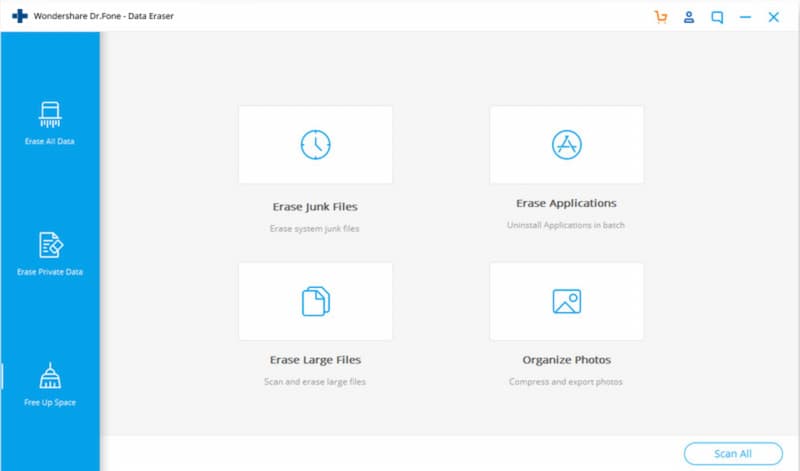
Task: Click the clock icon for Erase Junk Files
Action: [315, 145]
